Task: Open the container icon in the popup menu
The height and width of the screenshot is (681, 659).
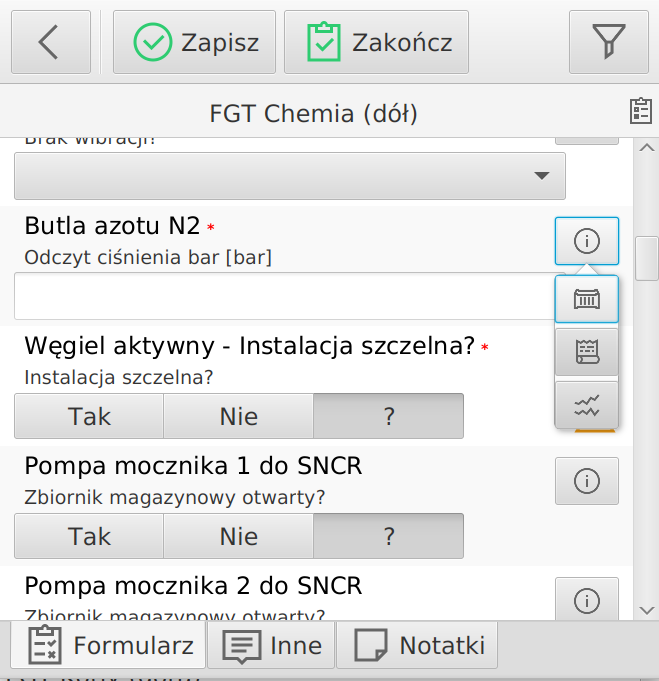Action: pyautogui.click(x=587, y=299)
